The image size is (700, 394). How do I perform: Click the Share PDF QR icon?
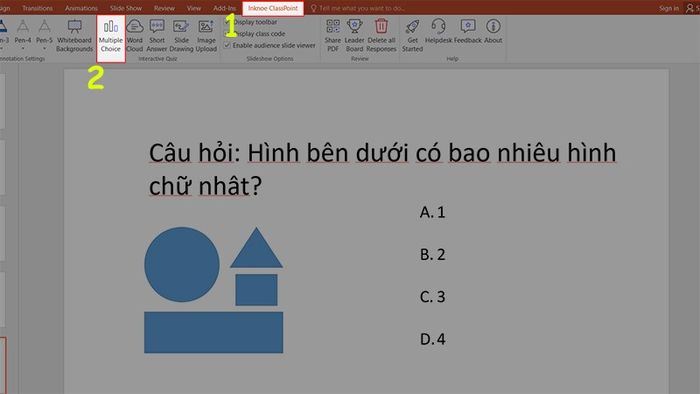[x=333, y=26]
